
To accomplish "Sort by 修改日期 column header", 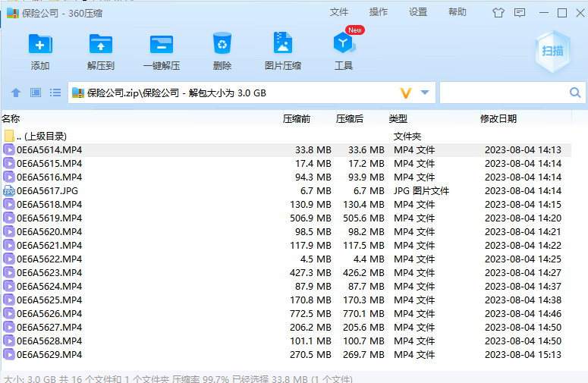I will pyautogui.click(x=498, y=118).
